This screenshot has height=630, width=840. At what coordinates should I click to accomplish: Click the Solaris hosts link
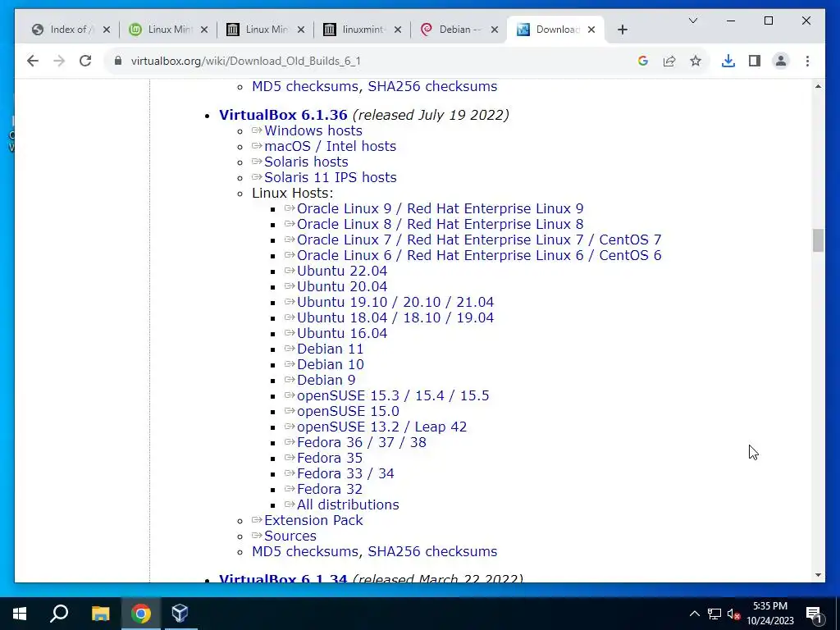[306, 162]
